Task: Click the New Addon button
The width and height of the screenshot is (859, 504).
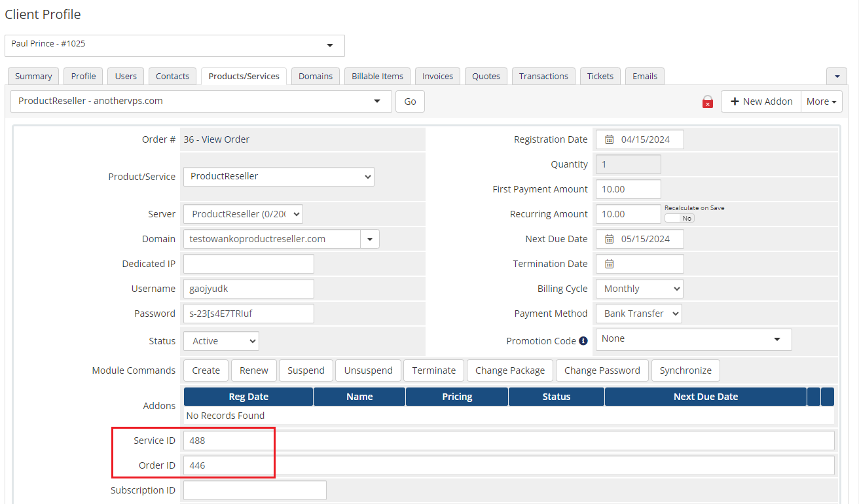Action: [761, 101]
